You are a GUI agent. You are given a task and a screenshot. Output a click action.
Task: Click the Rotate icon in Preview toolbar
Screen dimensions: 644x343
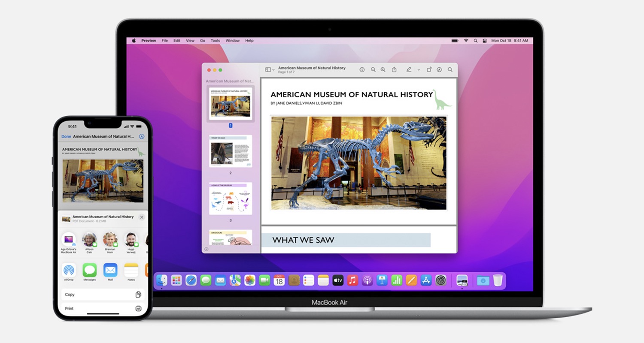click(x=429, y=69)
